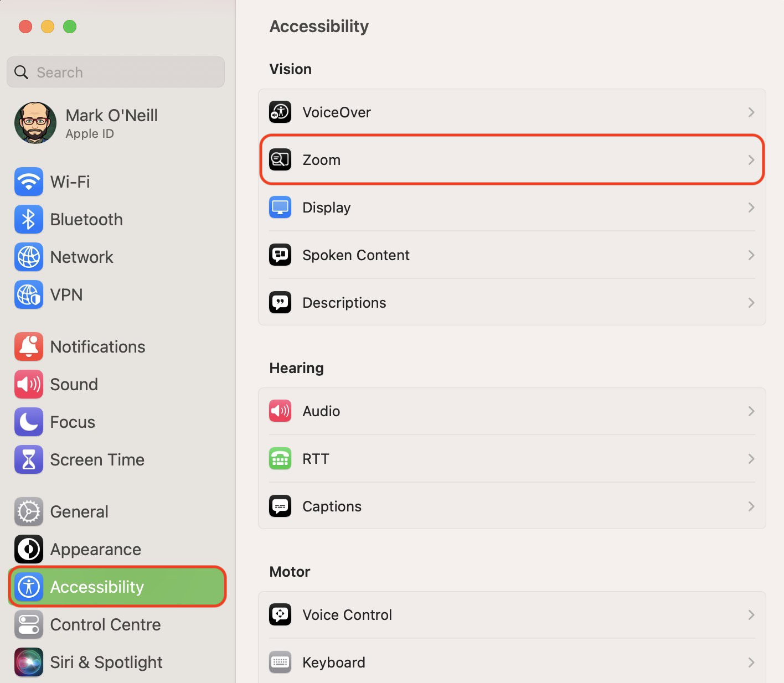Click the Bluetooth sidebar icon
Viewport: 784px width, 683px height.
point(29,219)
